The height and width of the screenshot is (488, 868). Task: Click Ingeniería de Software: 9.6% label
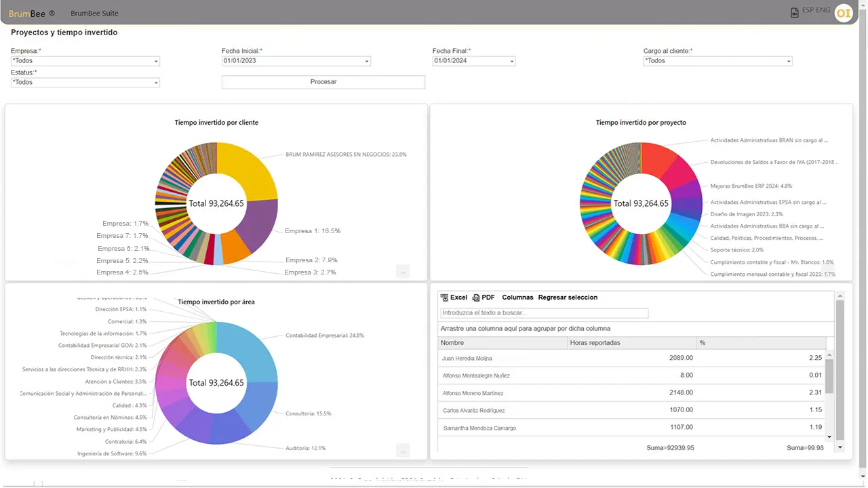pos(112,453)
